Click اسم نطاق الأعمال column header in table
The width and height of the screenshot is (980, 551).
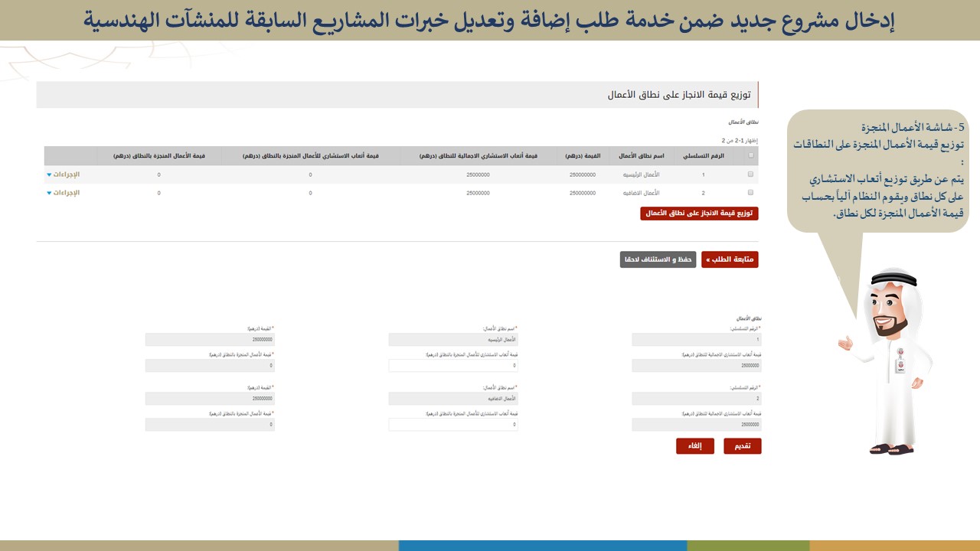[641, 155]
